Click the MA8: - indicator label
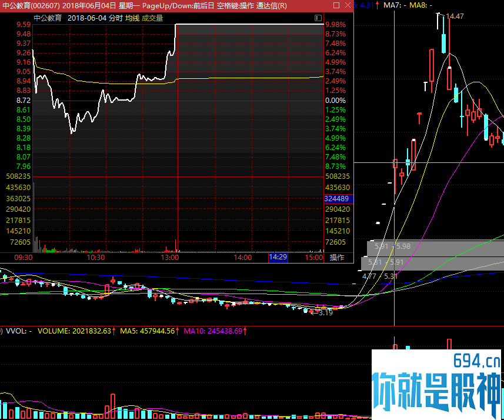This screenshot has height=420, width=504. click(420, 5)
